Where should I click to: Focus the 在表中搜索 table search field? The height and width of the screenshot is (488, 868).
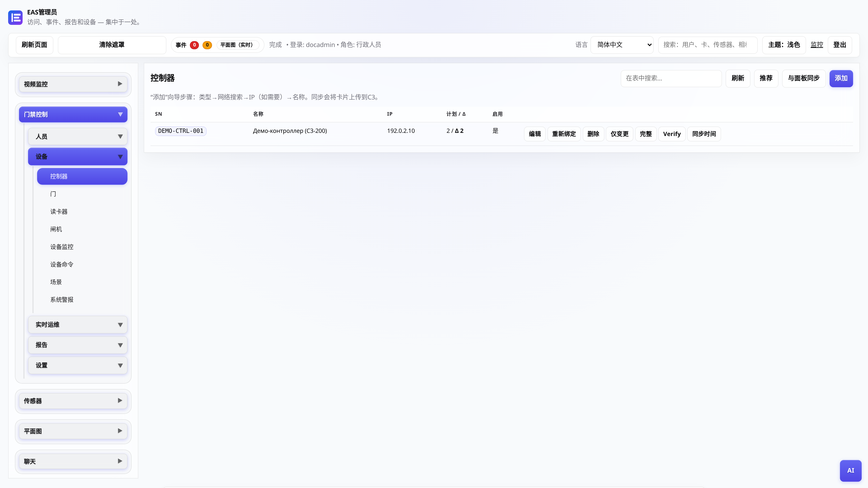tap(671, 78)
